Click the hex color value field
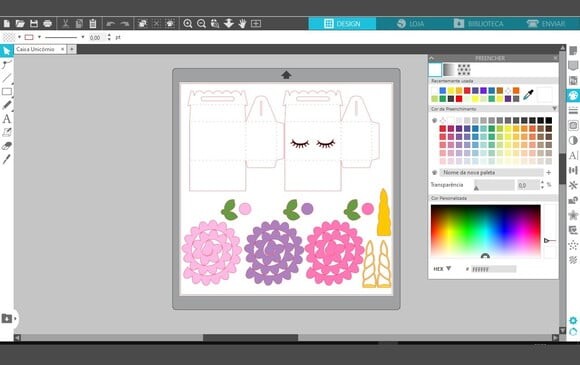This screenshot has height=365, width=580. pyautogui.click(x=493, y=269)
